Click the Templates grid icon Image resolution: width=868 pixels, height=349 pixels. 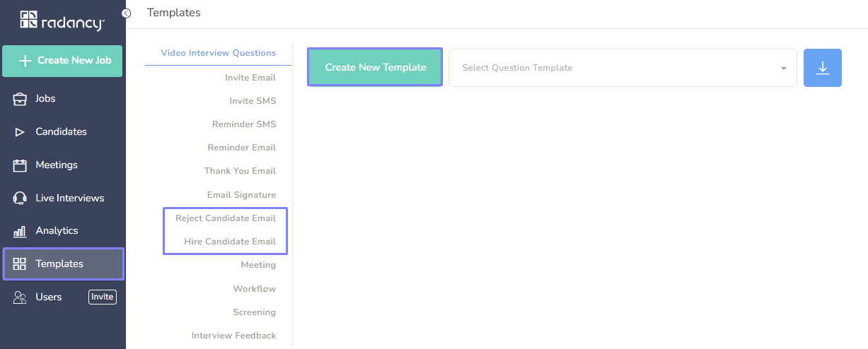20,264
